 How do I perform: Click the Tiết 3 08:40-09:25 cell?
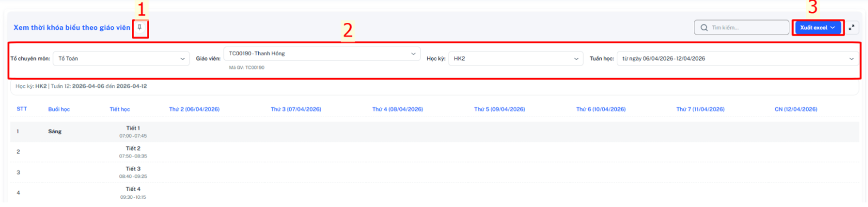click(x=133, y=172)
